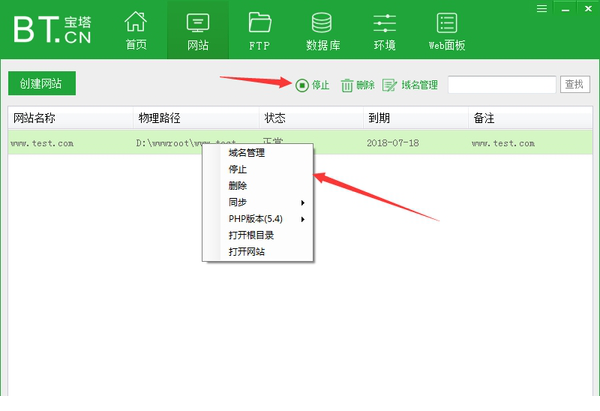This screenshot has height=411, width=600.
Task: Focus the website search input field
Action: coord(501,85)
